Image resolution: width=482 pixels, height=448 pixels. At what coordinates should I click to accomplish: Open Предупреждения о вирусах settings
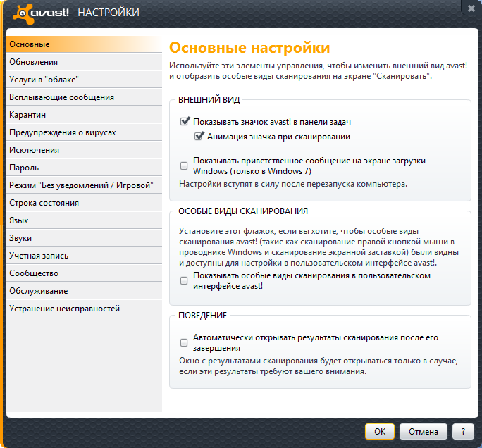pos(84,132)
